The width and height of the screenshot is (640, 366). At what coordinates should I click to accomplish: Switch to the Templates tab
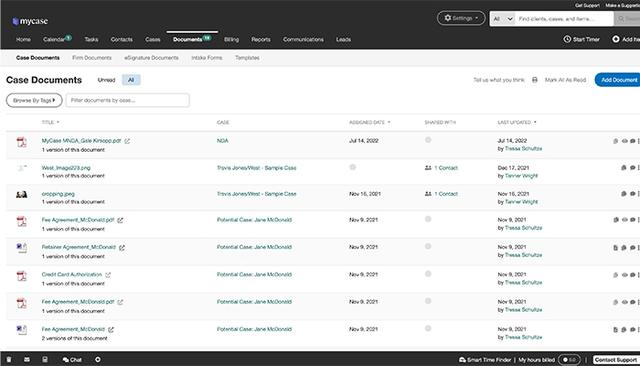tap(247, 58)
